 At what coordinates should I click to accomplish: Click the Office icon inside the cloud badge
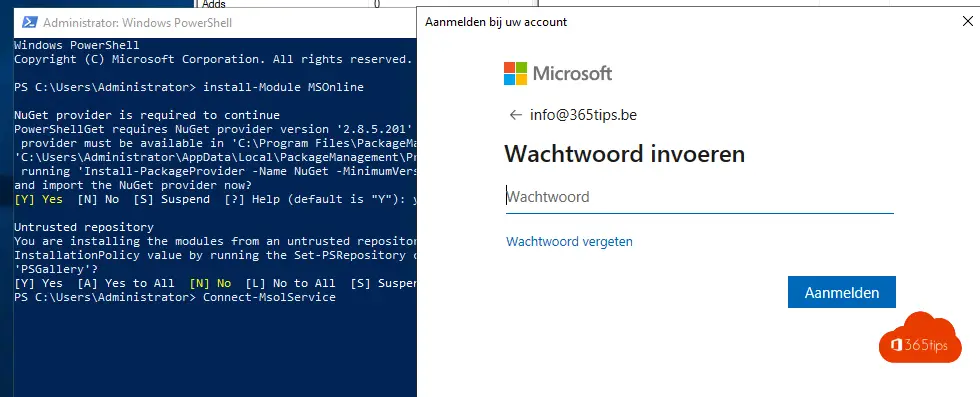coord(896,345)
